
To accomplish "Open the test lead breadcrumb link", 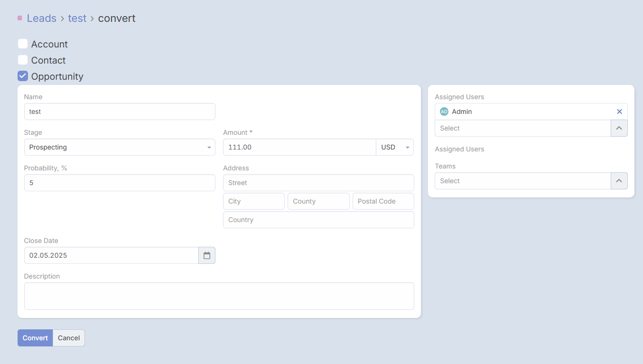I will tap(77, 18).
